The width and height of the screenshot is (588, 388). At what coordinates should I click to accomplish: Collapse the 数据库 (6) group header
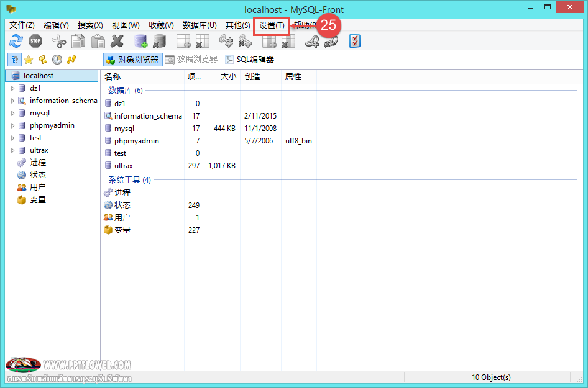coord(126,90)
